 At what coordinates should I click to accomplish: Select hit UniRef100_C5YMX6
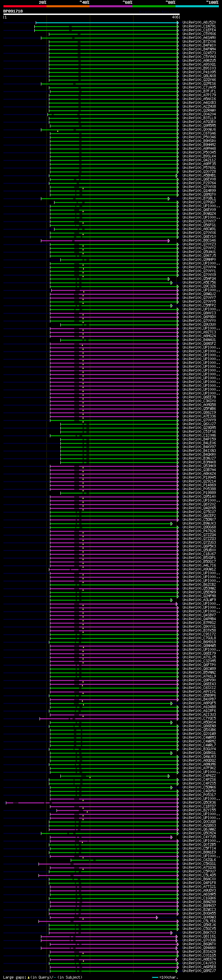click(199, 34)
